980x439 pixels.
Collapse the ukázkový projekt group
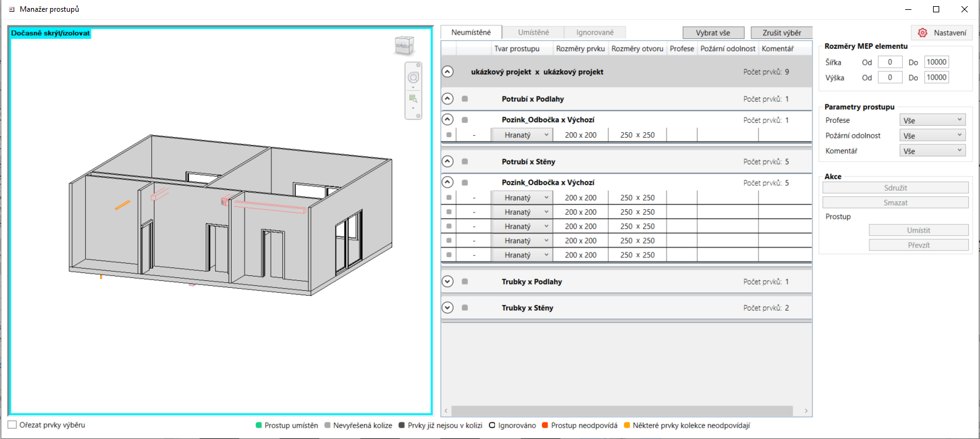448,72
